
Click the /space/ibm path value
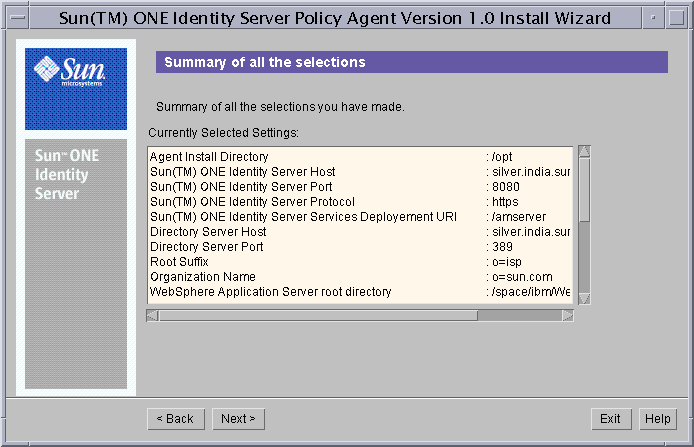[531, 292]
